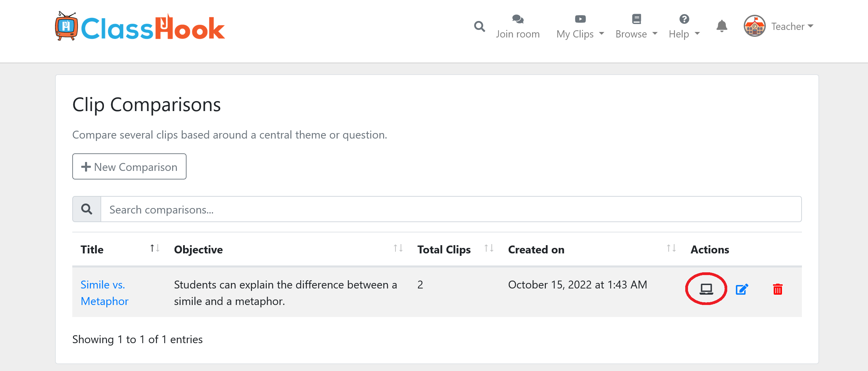
Task: Sort table by Created on
Action: pos(671,248)
